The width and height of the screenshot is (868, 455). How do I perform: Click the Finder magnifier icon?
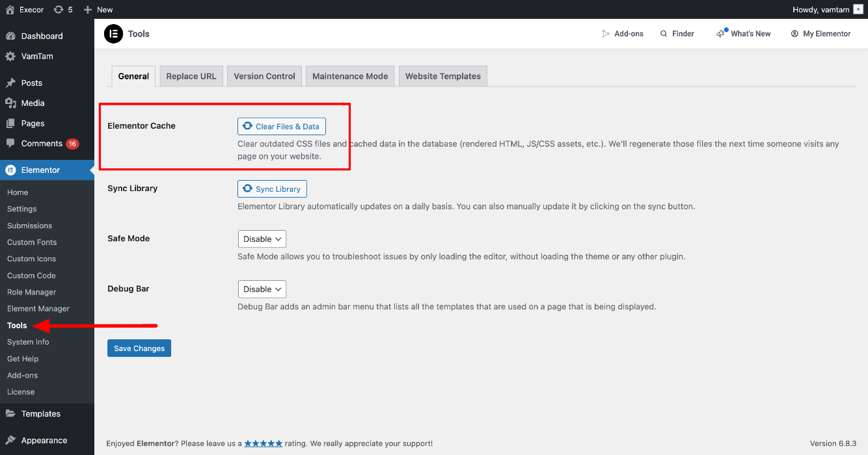[x=664, y=34]
